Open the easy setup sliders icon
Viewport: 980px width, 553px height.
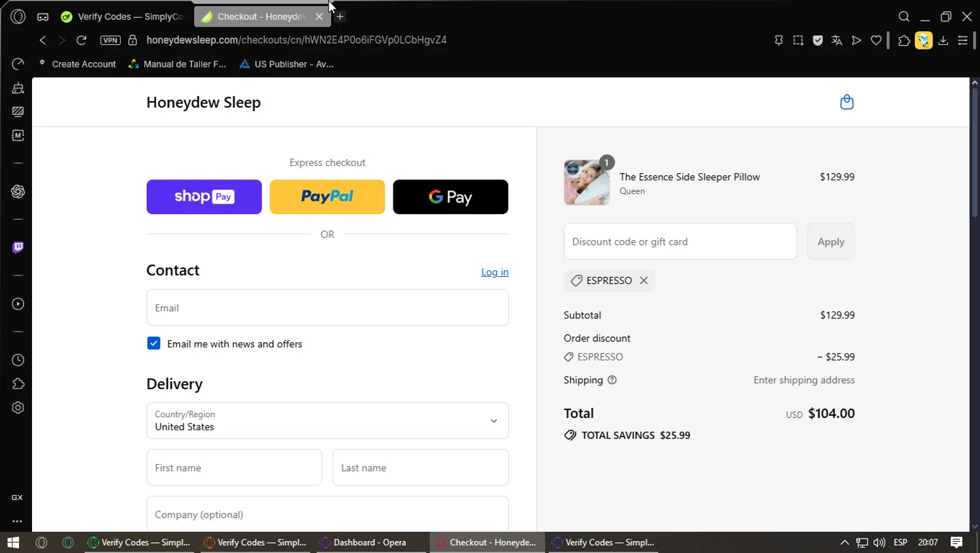[x=963, y=40]
